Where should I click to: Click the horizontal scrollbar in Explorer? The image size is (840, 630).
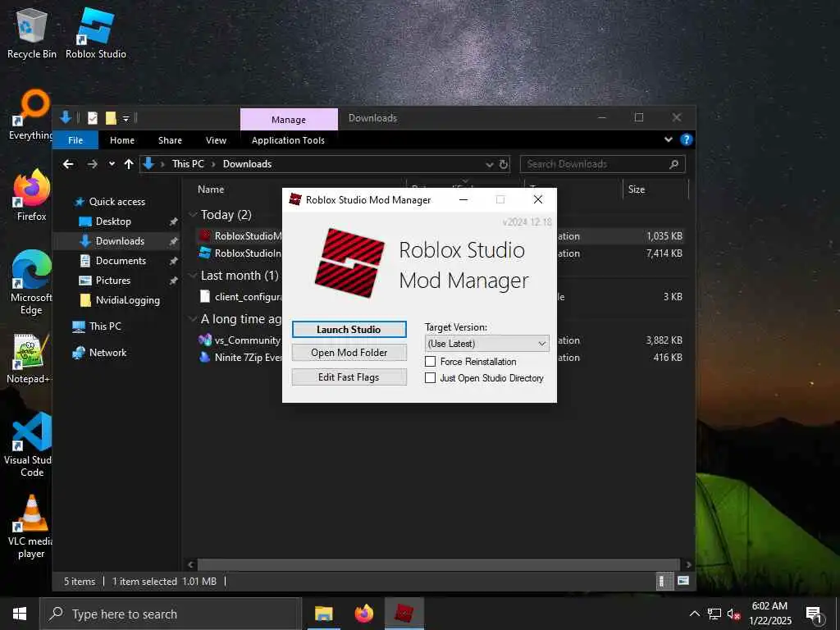(439, 564)
